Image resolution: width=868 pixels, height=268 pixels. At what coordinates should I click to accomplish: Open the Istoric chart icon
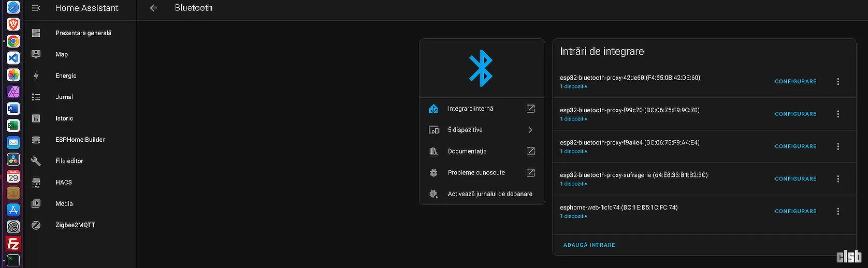click(x=36, y=118)
